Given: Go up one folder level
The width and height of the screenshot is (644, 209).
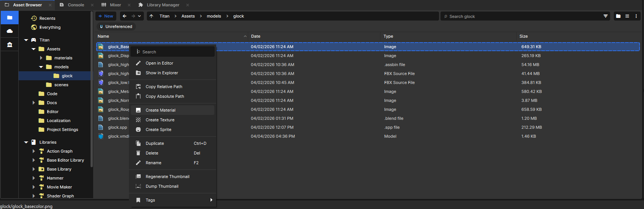Looking at the screenshot, I should click(x=151, y=16).
